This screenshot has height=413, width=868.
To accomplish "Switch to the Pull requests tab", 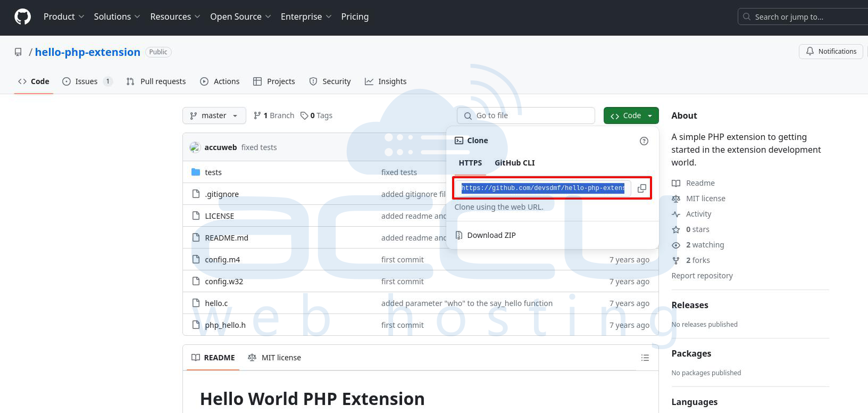I will tap(156, 81).
